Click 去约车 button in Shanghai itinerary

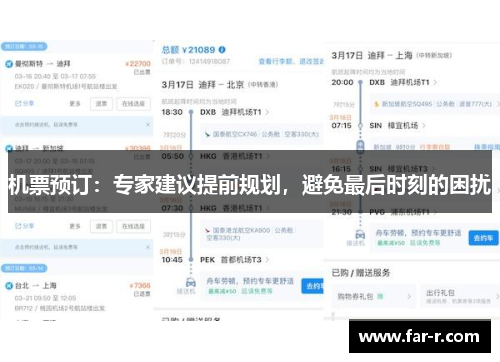click(483, 238)
